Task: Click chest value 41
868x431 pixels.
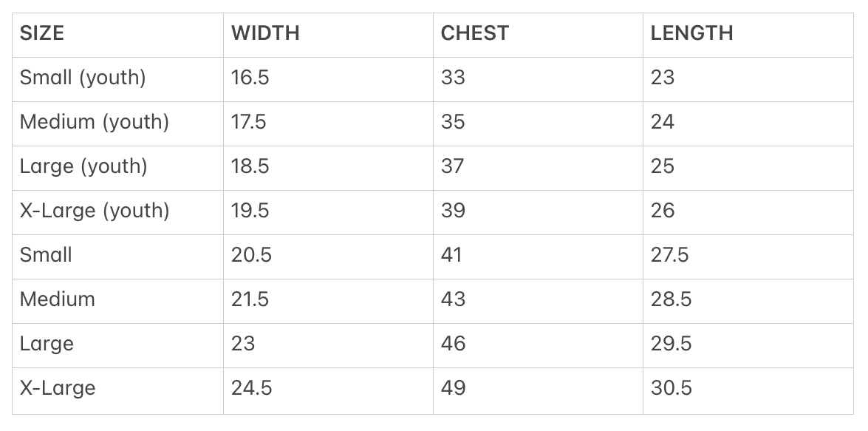Action: [x=451, y=255]
